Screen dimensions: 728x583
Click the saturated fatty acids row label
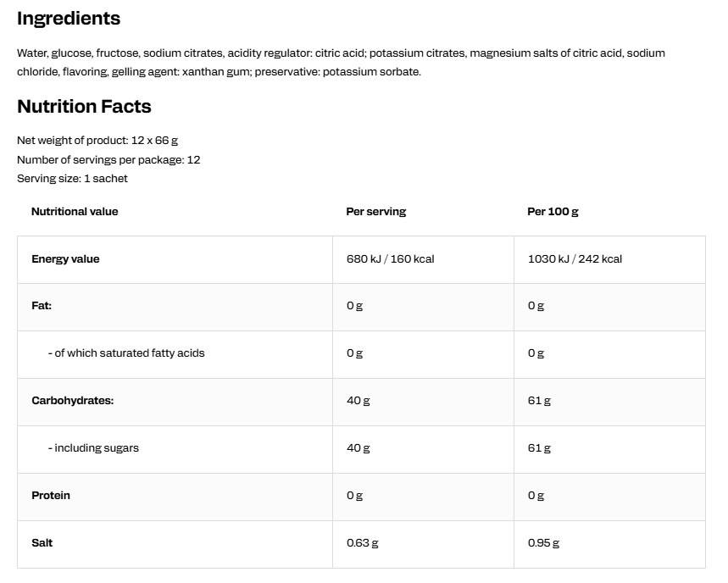coord(126,353)
